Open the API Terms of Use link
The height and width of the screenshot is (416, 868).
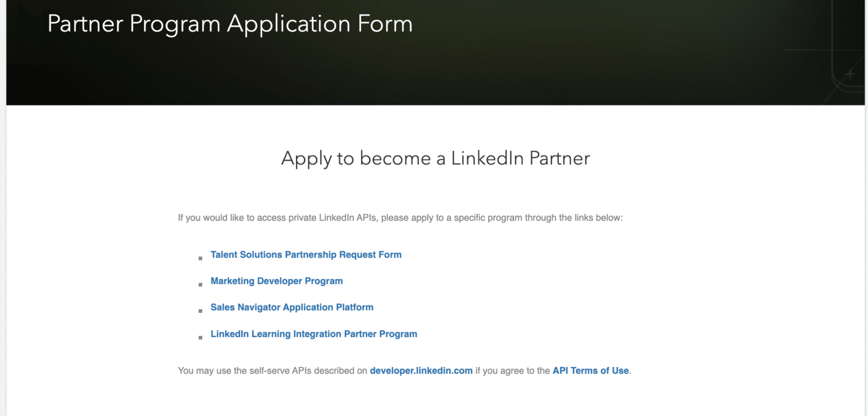click(x=590, y=370)
